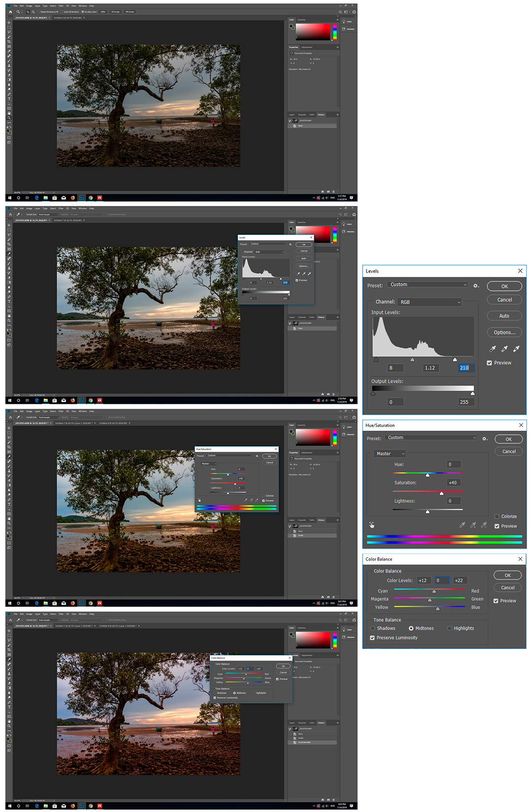Open Filter menu in the topmost Photoshop screenshot
This screenshot has height=812, width=532.
pyautogui.click(x=61, y=6)
